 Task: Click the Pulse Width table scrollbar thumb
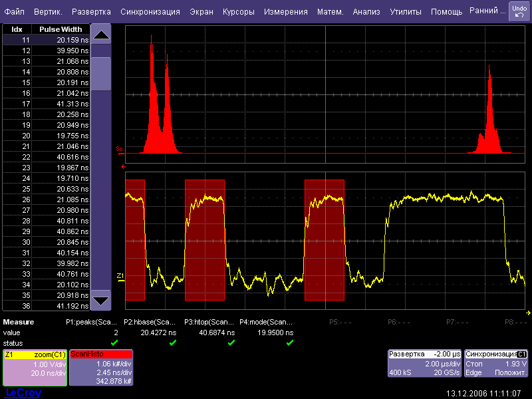(101, 74)
